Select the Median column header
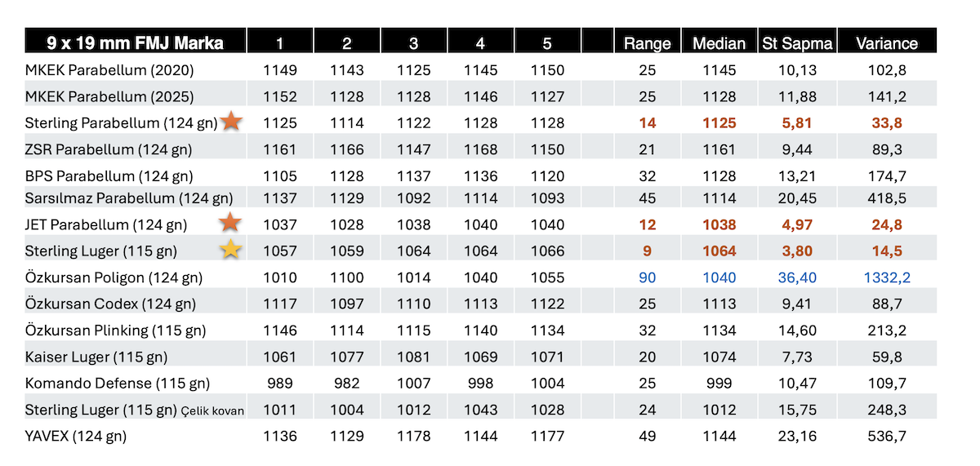Screen dimensions: 980x466 pos(719,43)
